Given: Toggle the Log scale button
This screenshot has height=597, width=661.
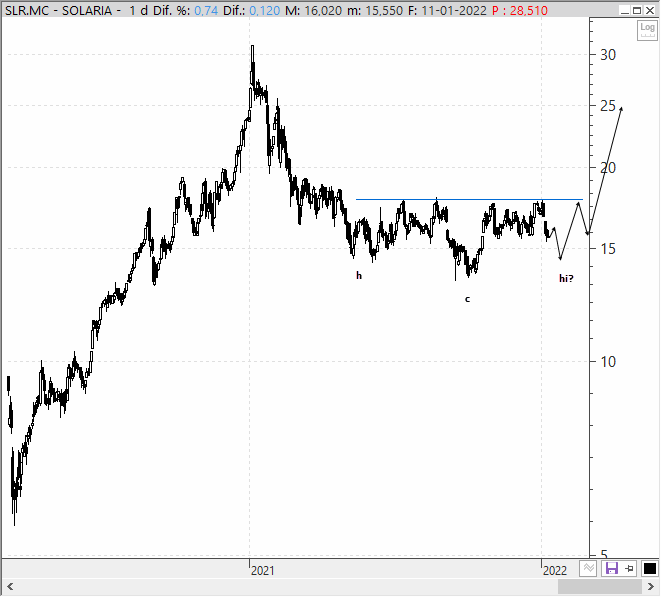Looking at the screenshot, I should [x=647, y=30].
